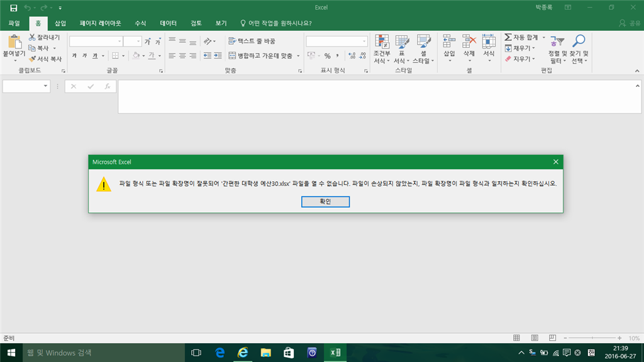Image resolution: width=644 pixels, height=362 pixels.
Task: Click the insert function fx icon
Action: point(107,86)
